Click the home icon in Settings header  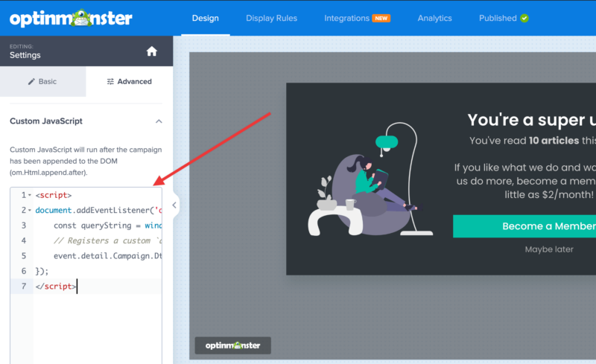(152, 51)
